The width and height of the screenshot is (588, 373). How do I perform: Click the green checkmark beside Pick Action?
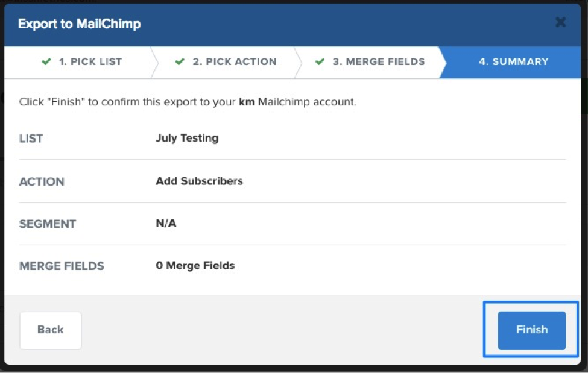click(179, 61)
